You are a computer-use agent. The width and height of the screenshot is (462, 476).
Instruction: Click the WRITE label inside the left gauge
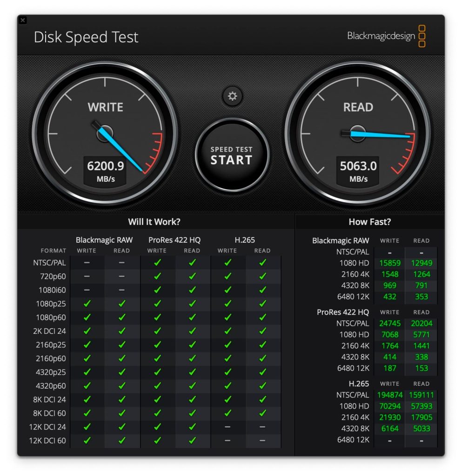[x=105, y=107]
